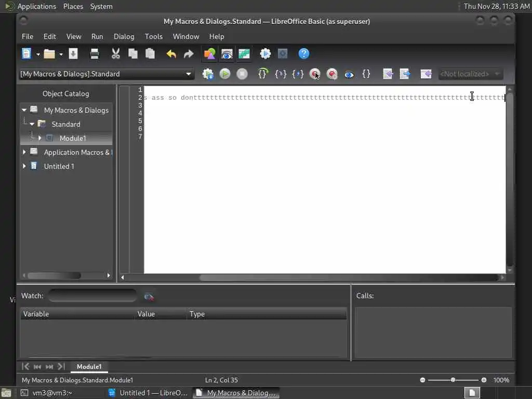The width and height of the screenshot is (532, 399).
Task: Click the Redo arrow icon
Action: [189, 54]
